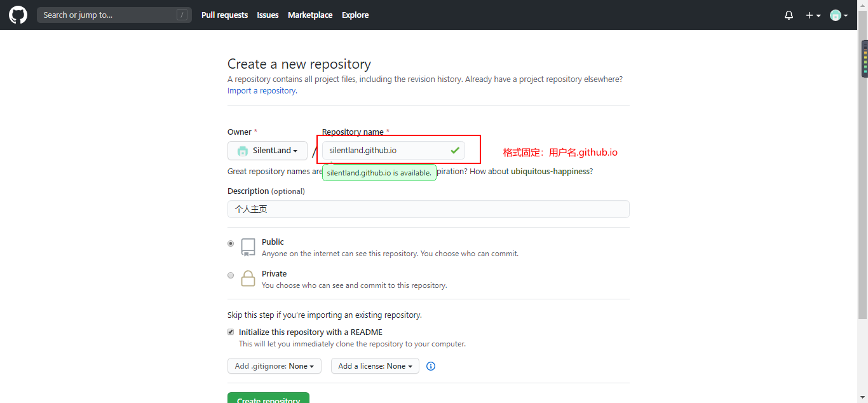Click the Create a new repository heading
868x403 pixels.
tap(299, 64)
